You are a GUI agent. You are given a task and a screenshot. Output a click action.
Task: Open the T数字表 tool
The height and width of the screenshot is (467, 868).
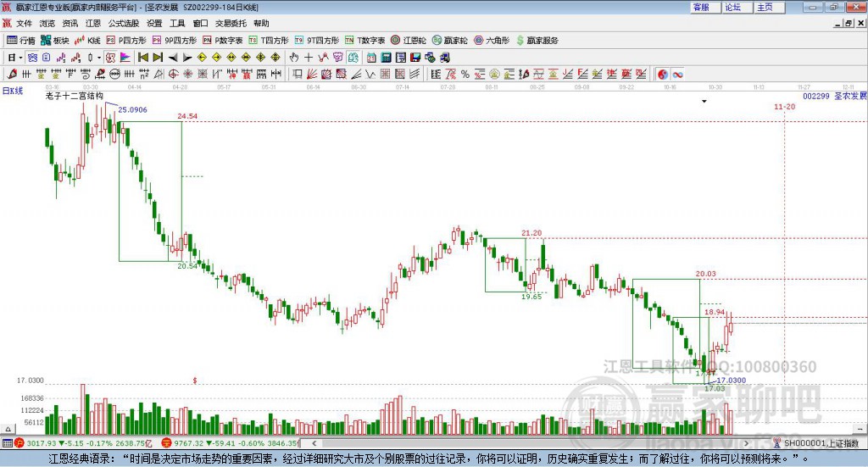click(364, 41)
